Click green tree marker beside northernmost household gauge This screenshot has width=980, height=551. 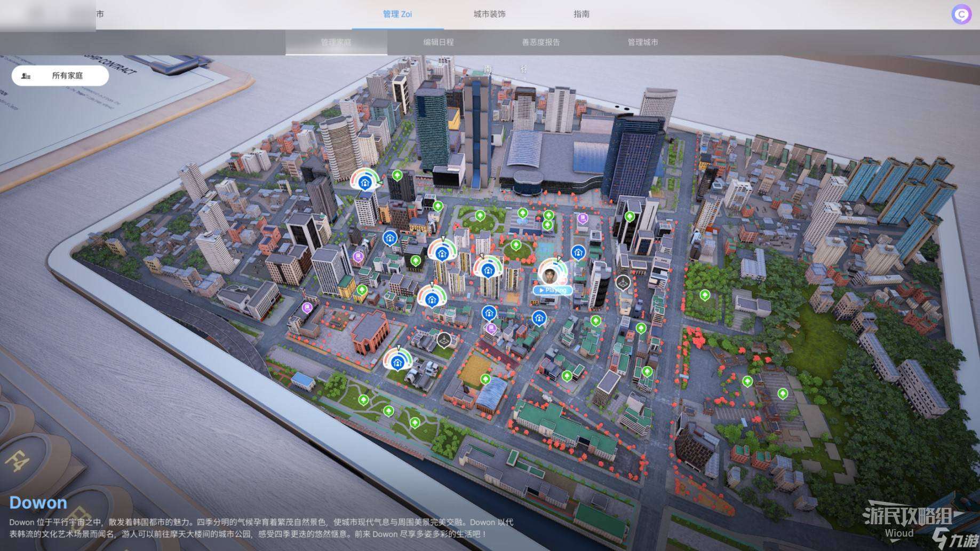tap(397, 175)
